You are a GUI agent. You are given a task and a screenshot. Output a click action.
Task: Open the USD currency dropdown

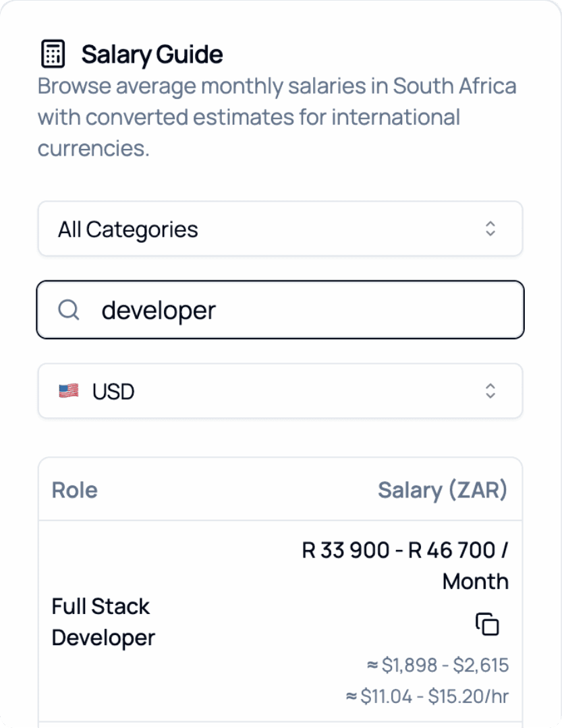pyautogui.click(x=281, y=391)
